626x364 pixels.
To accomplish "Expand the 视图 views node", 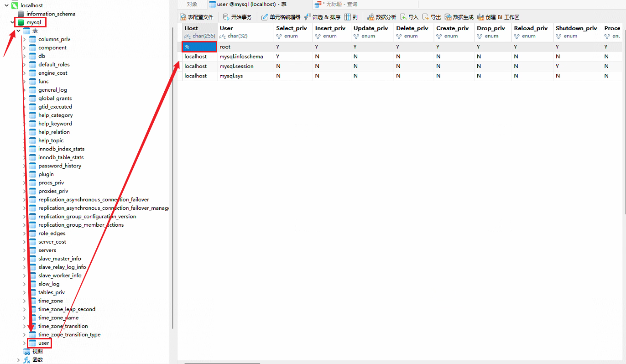I will (x=19, y=351).
